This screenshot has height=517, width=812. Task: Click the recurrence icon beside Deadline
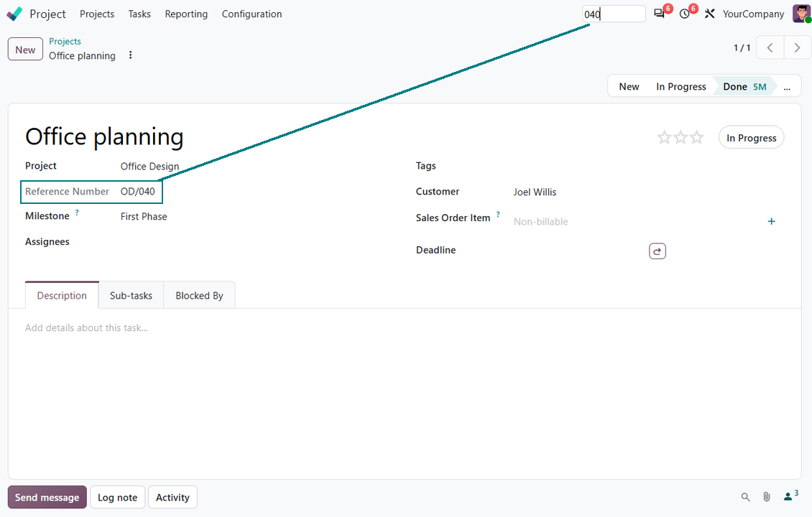658,251
